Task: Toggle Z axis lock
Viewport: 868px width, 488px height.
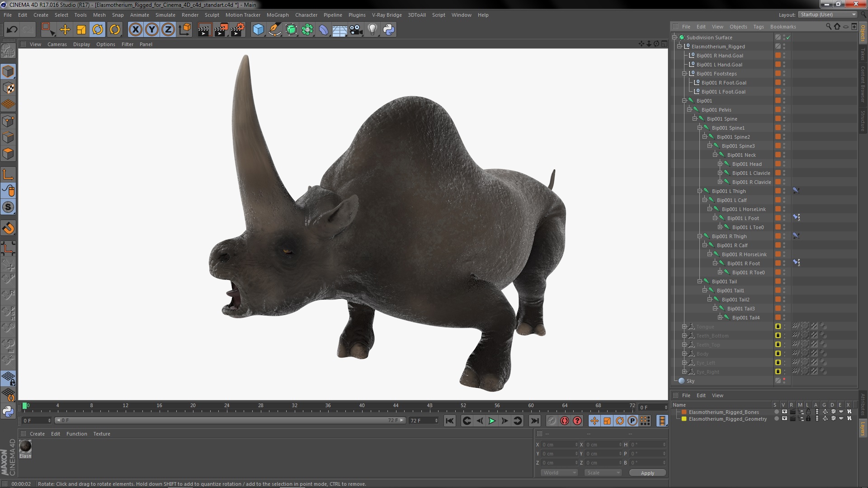Action: [x=168, y=30]
